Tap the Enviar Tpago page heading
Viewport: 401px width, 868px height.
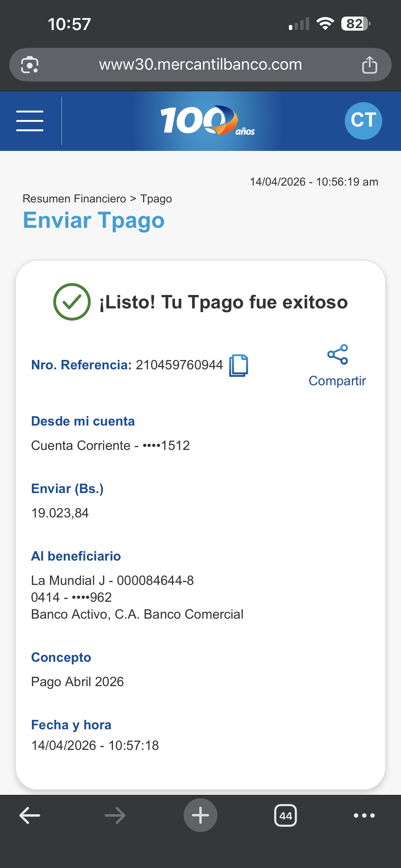click(x=94, y=220)
